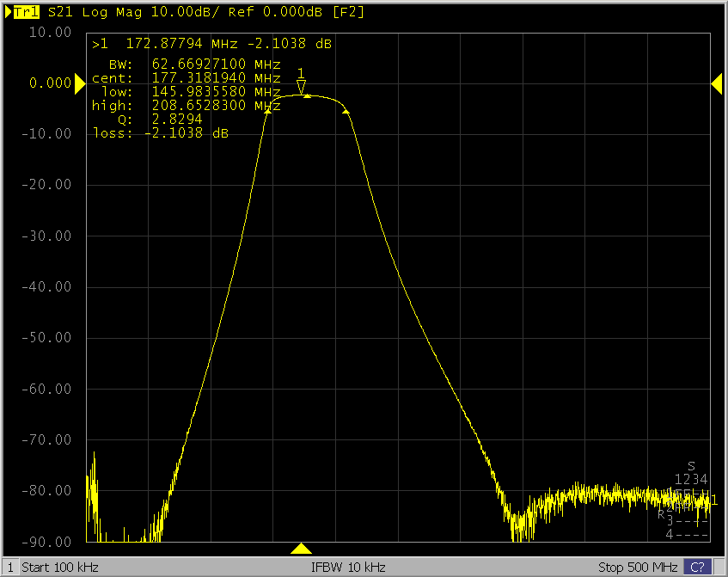
Task: Click the right reference position arrow
Action: (717, 83)
